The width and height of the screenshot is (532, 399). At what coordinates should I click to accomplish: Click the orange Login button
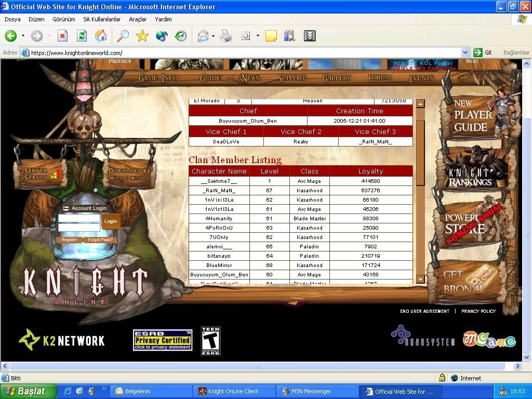[111, 221]
